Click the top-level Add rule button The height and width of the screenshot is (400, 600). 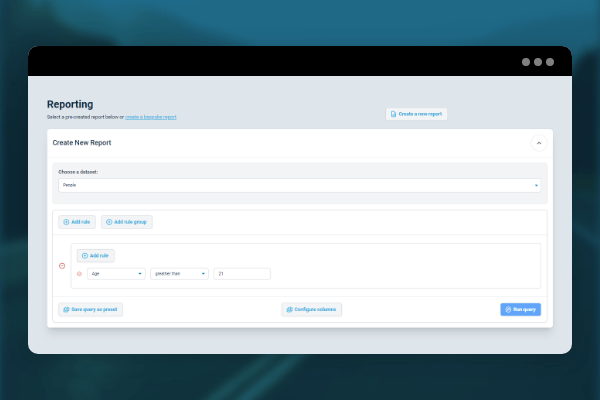76,221
